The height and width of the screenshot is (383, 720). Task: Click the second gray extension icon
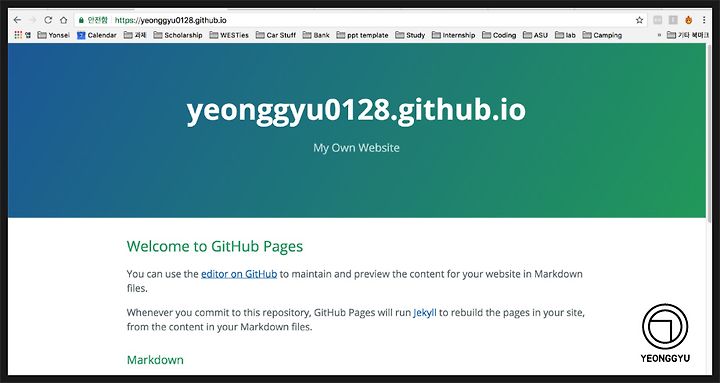[673, 20]
